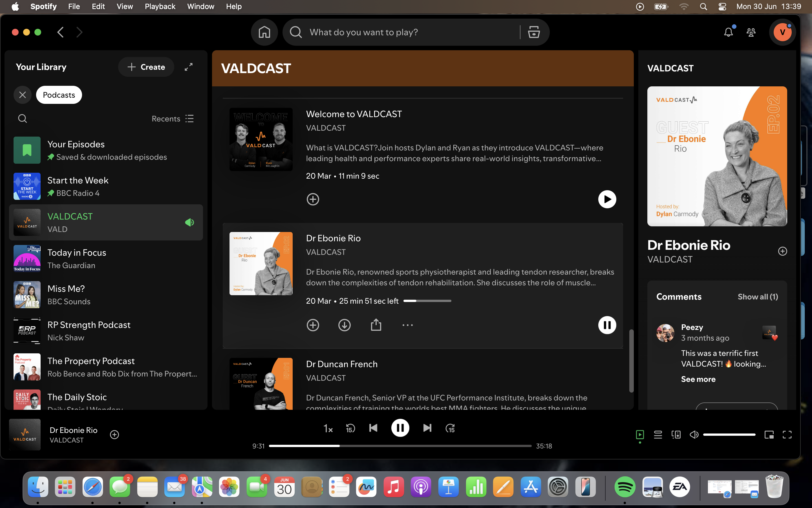
Task: Expand Your Library to full view
Action: pyautogui.click(x=189, y=67)
